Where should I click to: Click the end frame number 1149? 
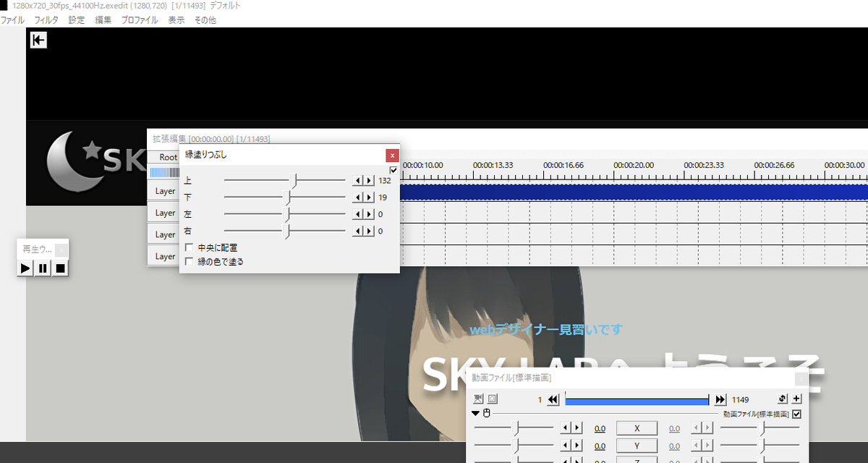(740, 399)
